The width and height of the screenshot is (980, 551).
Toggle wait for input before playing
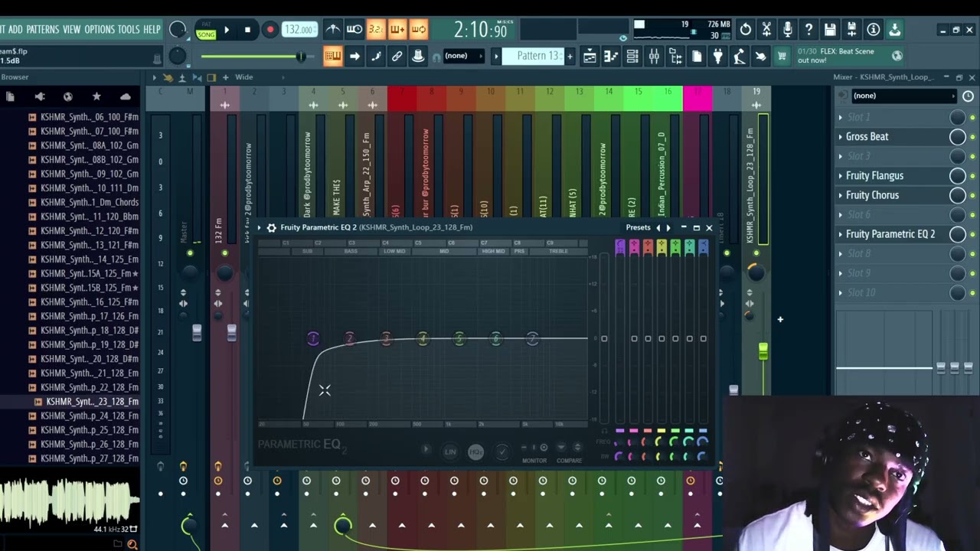pos(354,30)
